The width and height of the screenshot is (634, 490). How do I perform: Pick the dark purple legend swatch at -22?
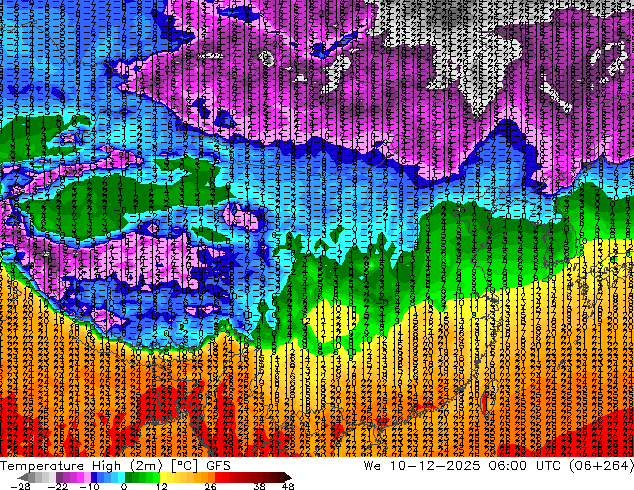(x=59, y=477)
